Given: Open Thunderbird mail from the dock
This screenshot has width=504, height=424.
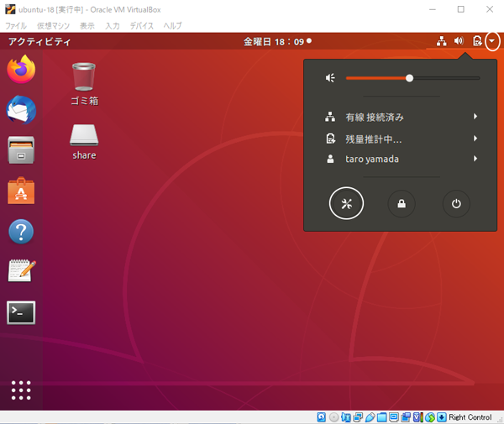Looking at the screenshot, I should pyautogui.click(x=21, y=109).
